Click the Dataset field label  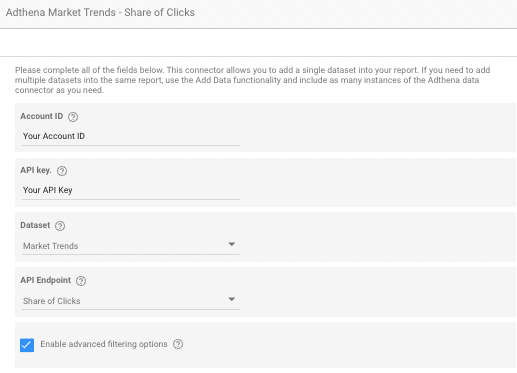pyautogui.click(x=35, y=225)
